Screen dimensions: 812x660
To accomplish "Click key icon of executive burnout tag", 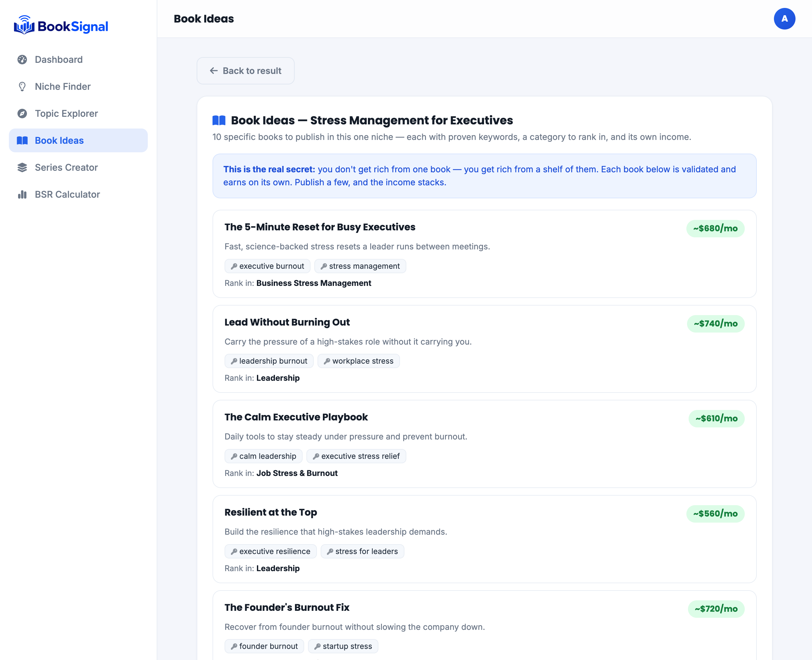I will [234, 267].
